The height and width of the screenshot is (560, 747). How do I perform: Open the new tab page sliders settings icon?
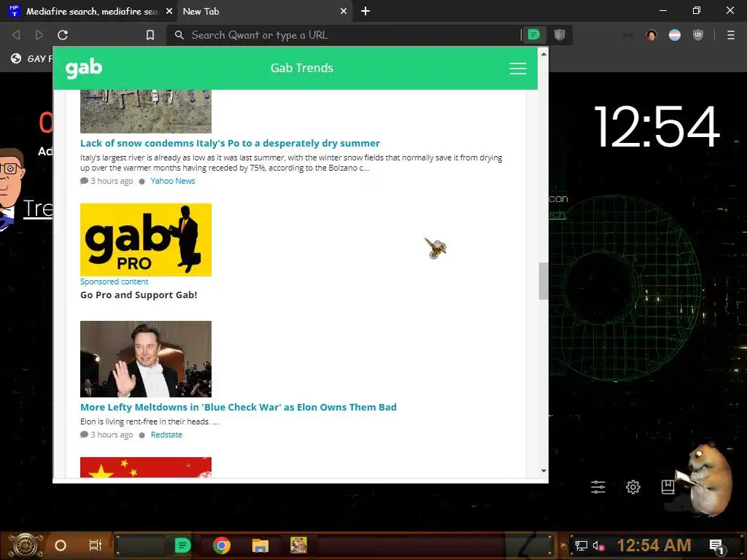pos(598,486)
